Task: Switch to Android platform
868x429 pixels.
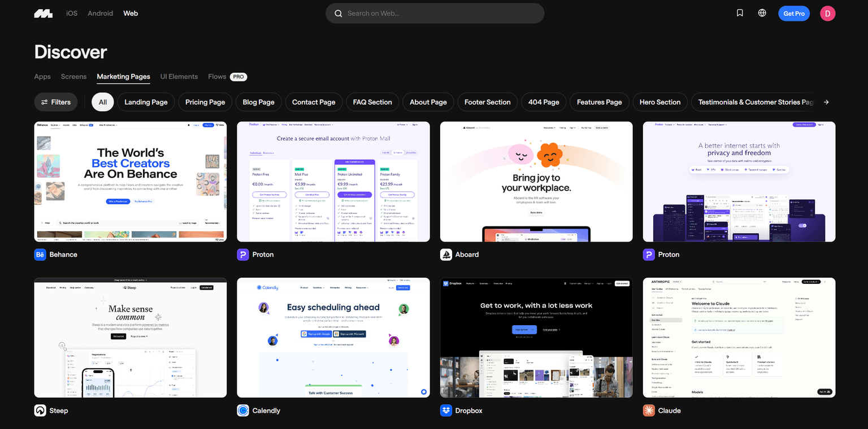Action: tap(100, 13)
